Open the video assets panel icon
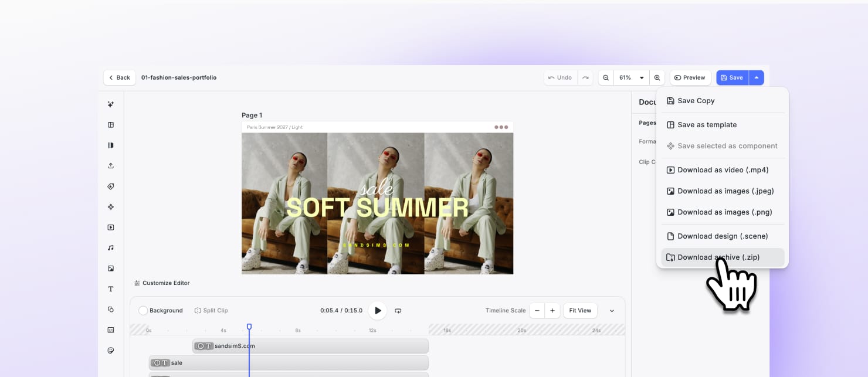The height and width of the screenshot is (377, 868). [111, 227]
